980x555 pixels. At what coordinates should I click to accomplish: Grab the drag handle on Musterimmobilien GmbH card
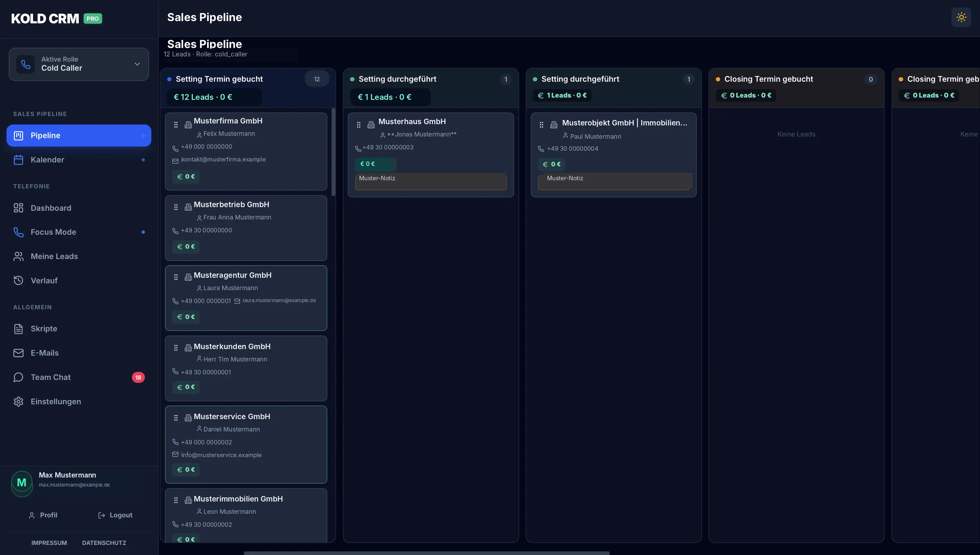[x=176, y=500]
